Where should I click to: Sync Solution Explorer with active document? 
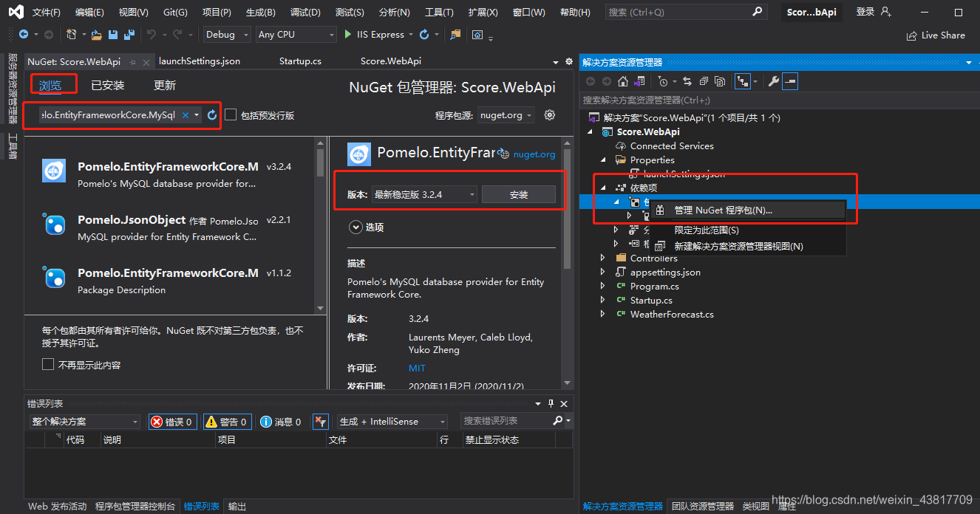tap(687, 82)
